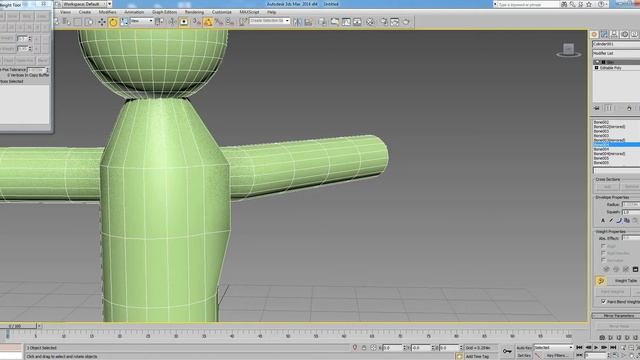
Task: Toggle the Selection Lock icon
Action: click(x=364, y=348)
